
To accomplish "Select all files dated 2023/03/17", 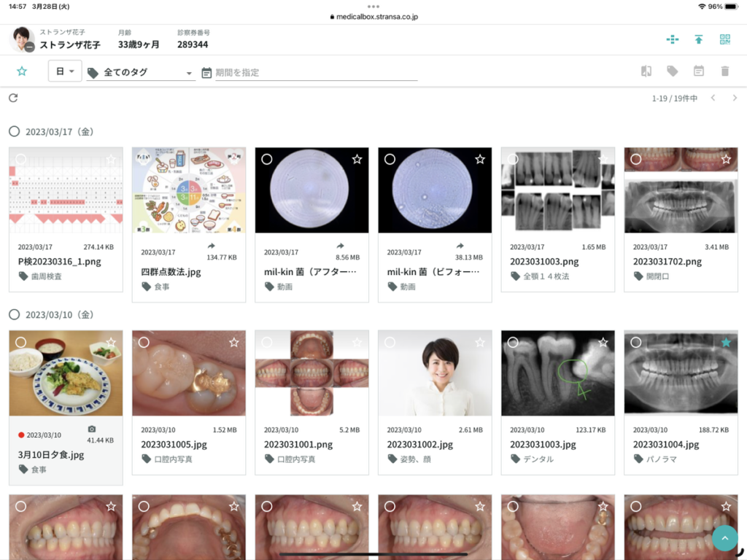I will click(x=14, y=132).
